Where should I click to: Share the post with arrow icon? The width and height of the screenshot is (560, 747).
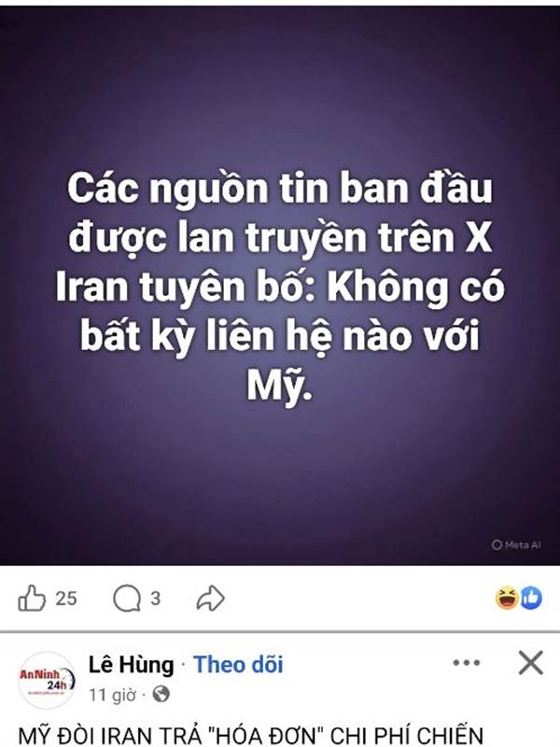pos(211,599)
